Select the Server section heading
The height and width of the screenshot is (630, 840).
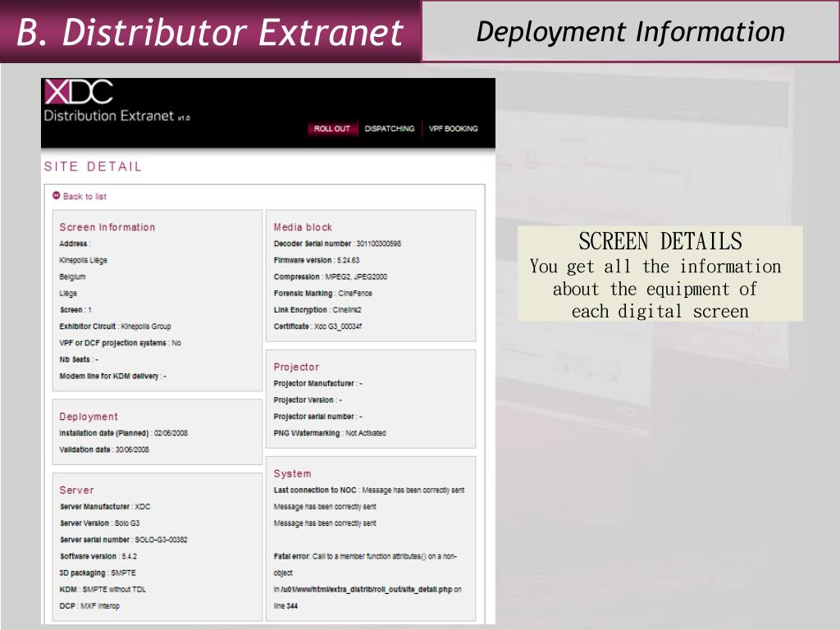click(x=76, y=491)
